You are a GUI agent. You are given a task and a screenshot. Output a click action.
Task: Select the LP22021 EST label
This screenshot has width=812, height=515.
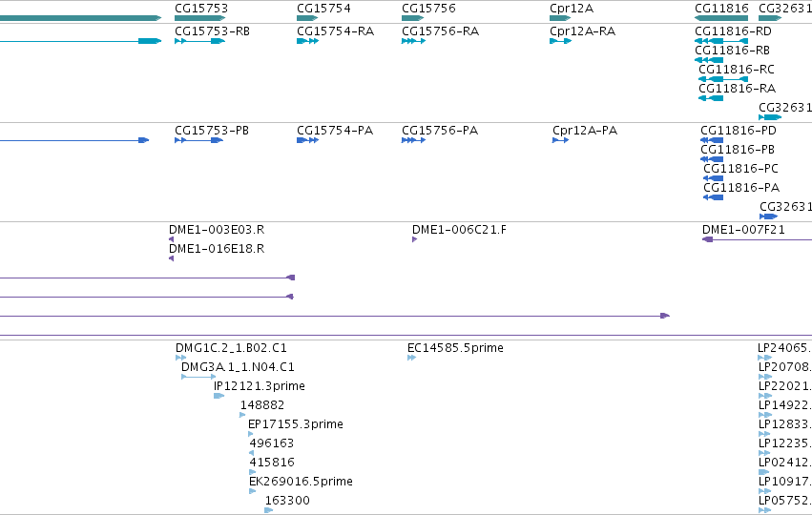tap(785, 386)
